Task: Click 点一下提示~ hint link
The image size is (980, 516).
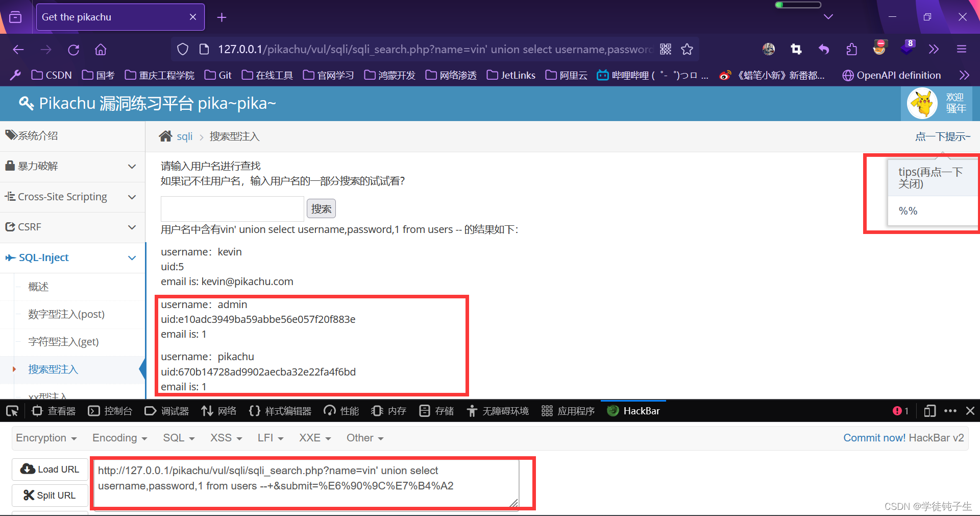Action: (x=943, y=136)
